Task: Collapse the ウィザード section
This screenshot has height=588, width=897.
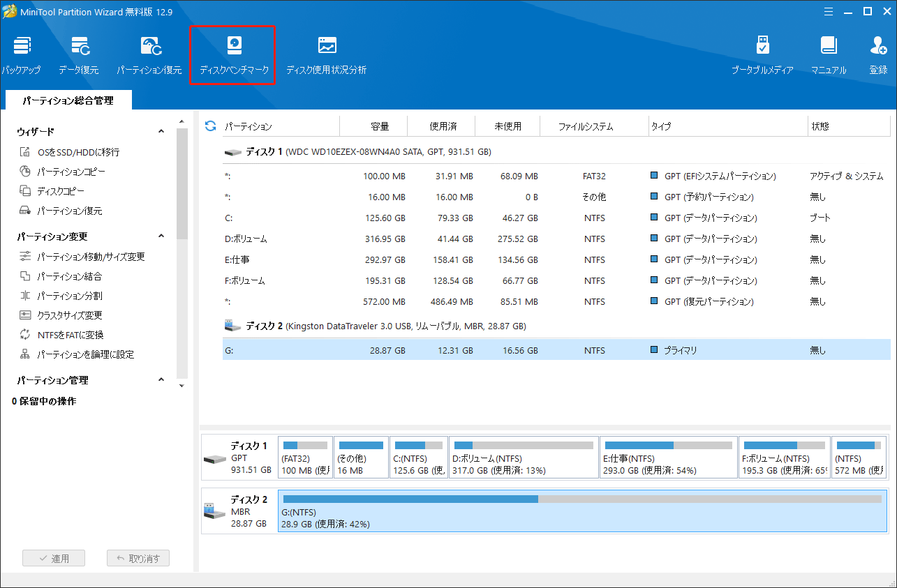Action: (x=161, y=131)
